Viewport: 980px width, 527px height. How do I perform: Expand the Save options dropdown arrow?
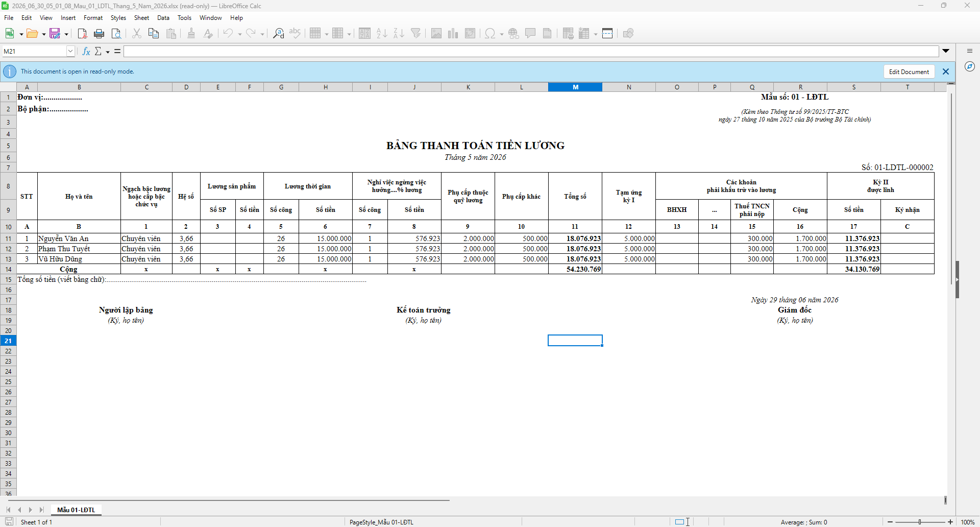pyautogui.click(x=66, y=34)
